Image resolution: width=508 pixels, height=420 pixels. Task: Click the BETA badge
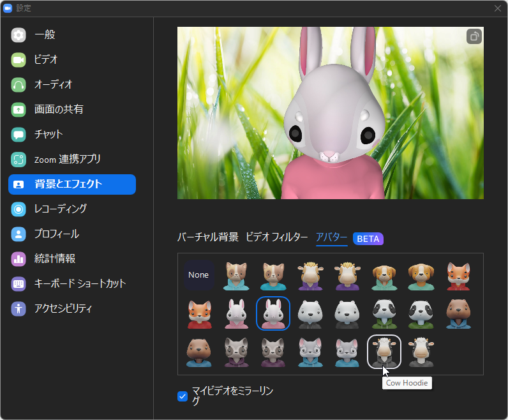click(x=368, y=239)
